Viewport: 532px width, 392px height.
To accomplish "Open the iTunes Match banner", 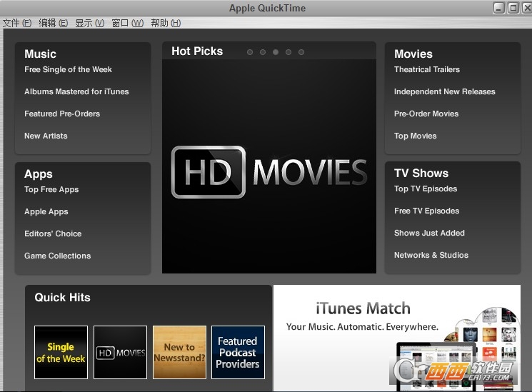I will (397, 338).
